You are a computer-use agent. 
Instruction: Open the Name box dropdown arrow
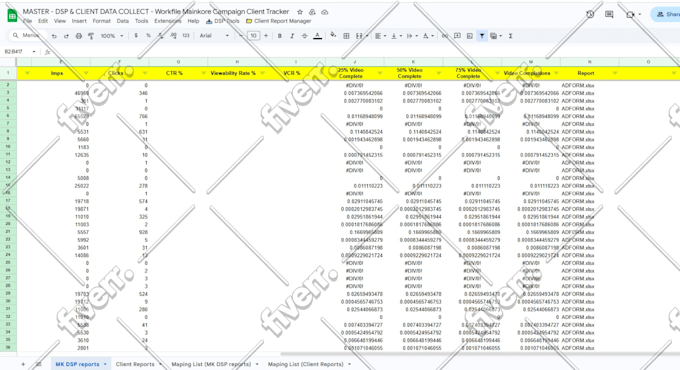tap(34, 52)
